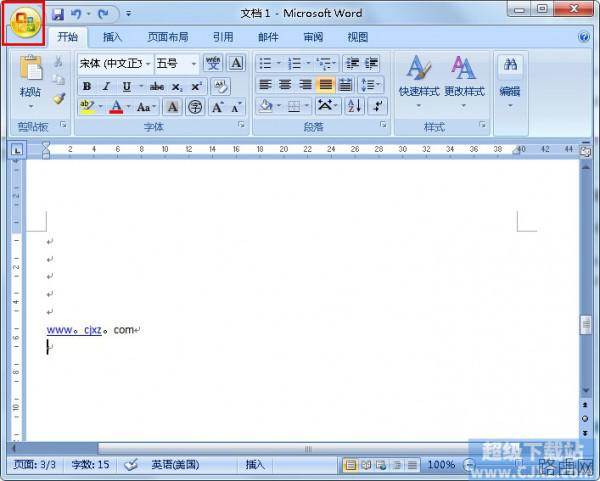The width and height of the screenshot is (600, 481).
Task: Open Customize Quick Access Toolbar dropdown
Action: pos(129,14)
